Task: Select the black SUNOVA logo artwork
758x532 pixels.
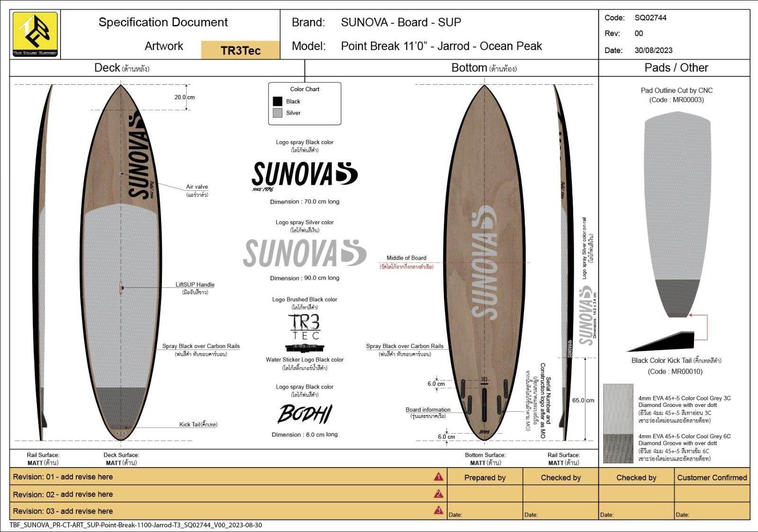Action: coord(304,174)
